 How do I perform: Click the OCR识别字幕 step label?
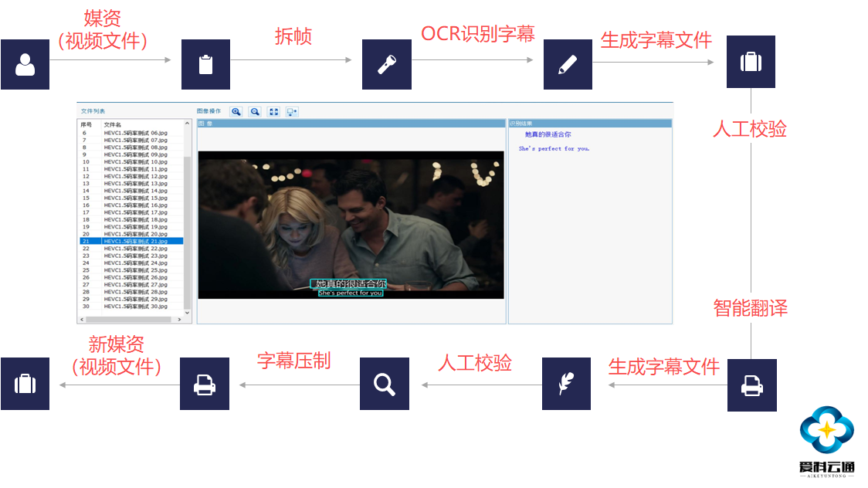478,34
